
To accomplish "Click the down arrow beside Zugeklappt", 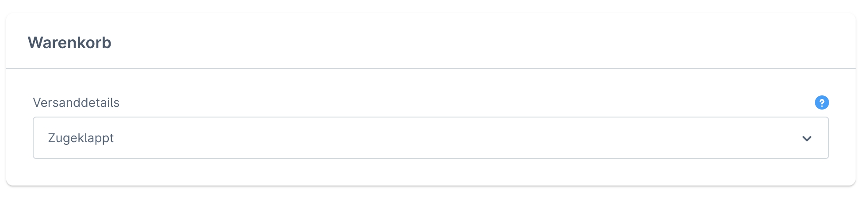I will pyautogui.click(x=807, y=138).
